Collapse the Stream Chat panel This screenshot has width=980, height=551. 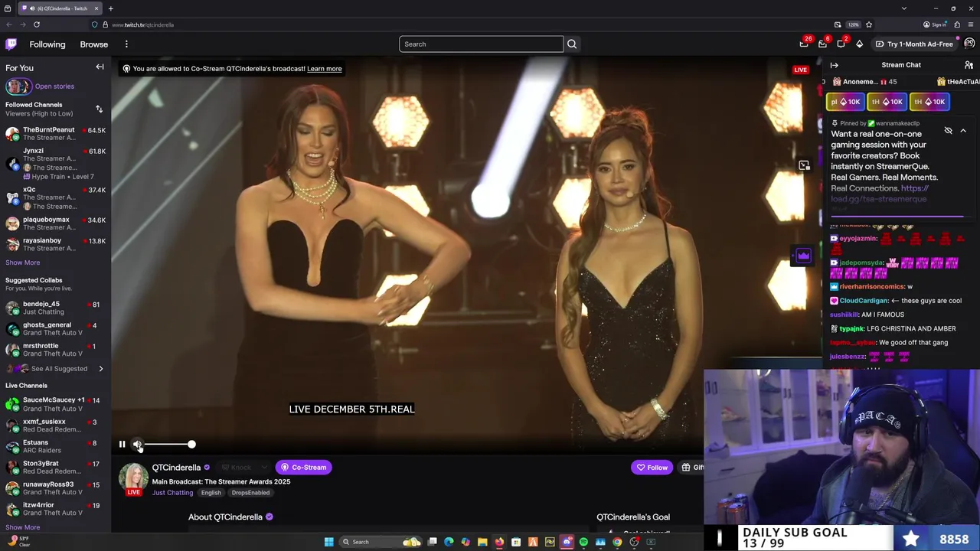click(835, 65)
